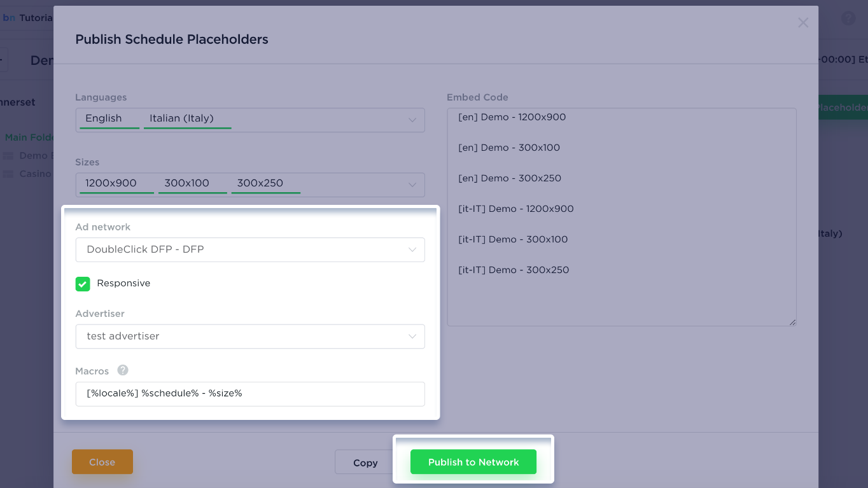The image size is (868, 488).
Task: Close the Publish Schedule Placeholders dialog with X
Action: [x=803, y=23]
